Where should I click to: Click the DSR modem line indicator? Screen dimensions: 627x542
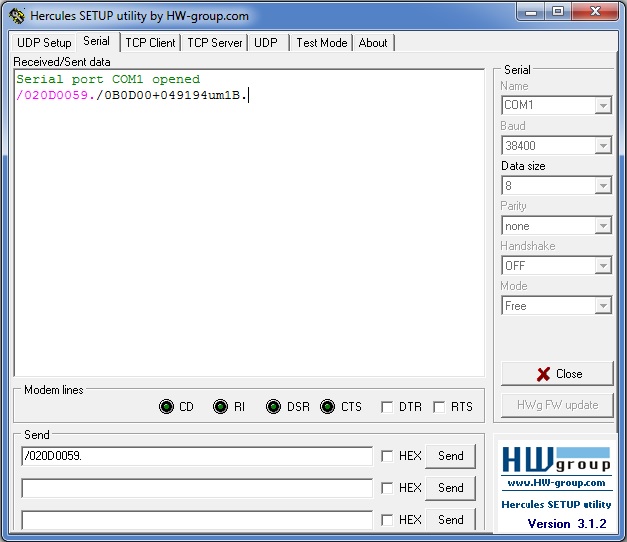coord(274,406)
